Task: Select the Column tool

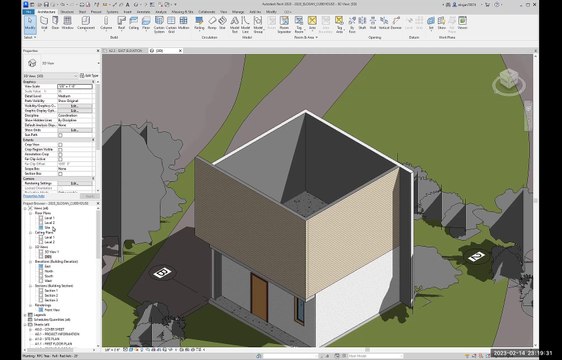Action: tap(106, 23)
